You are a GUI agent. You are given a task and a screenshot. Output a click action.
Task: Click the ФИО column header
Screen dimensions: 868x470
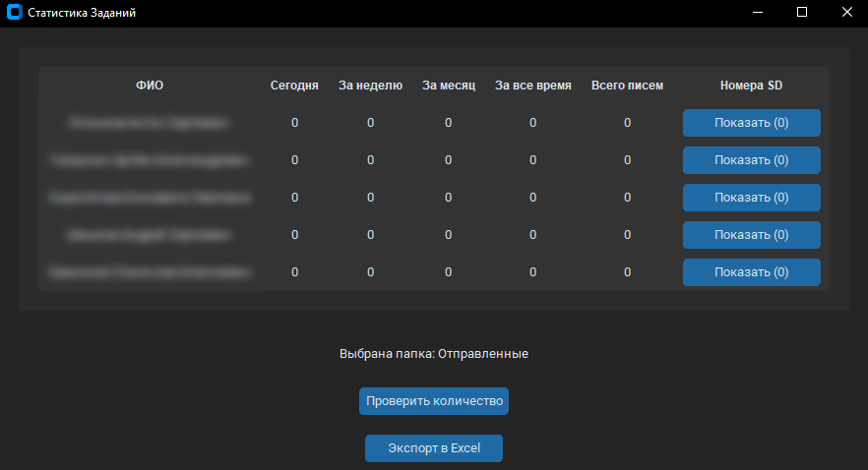(150, 86)
